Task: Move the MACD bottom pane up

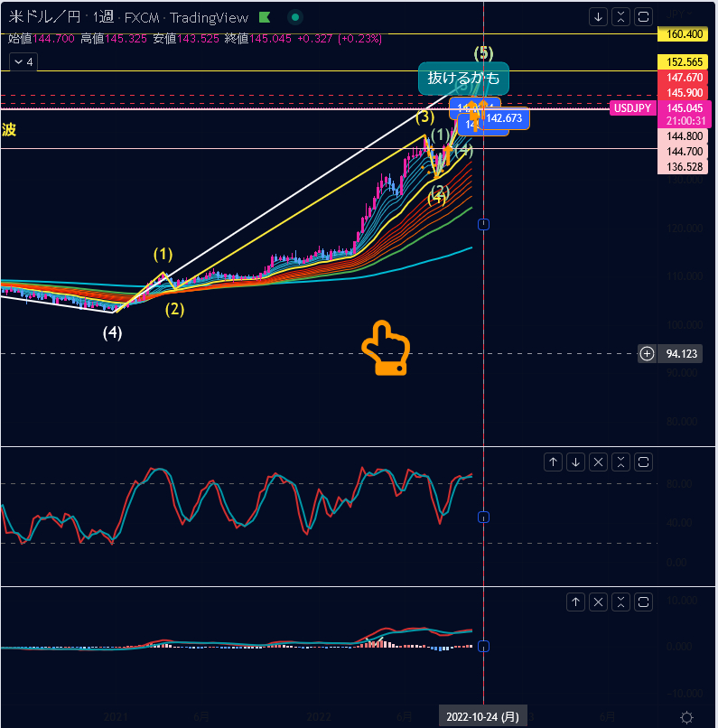Action: (575, 602)
